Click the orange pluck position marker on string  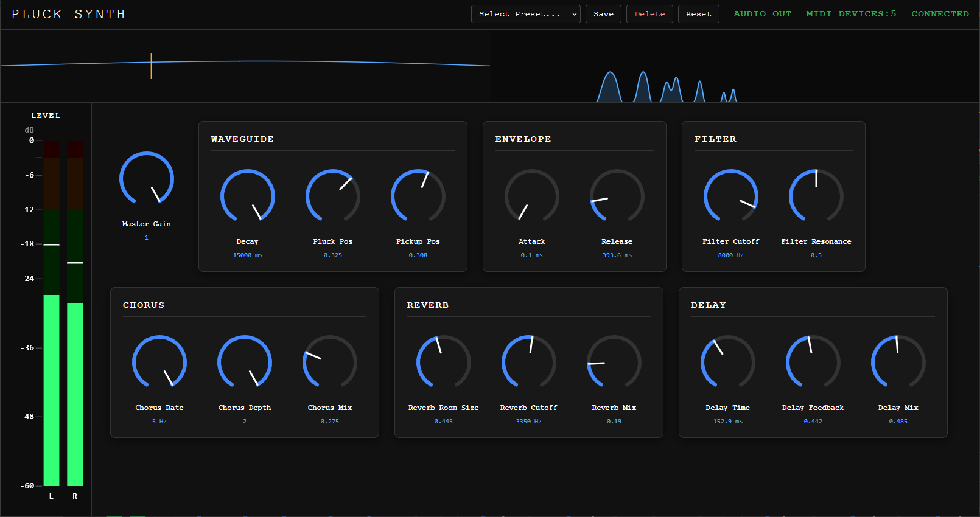[x=152, y=66]
